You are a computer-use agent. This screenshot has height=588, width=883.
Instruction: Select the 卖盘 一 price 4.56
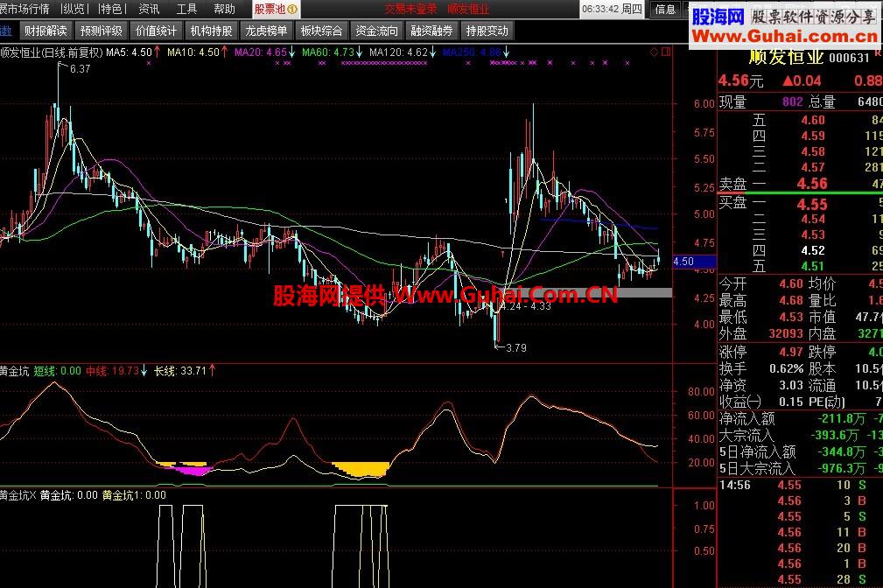click(812, 184)
